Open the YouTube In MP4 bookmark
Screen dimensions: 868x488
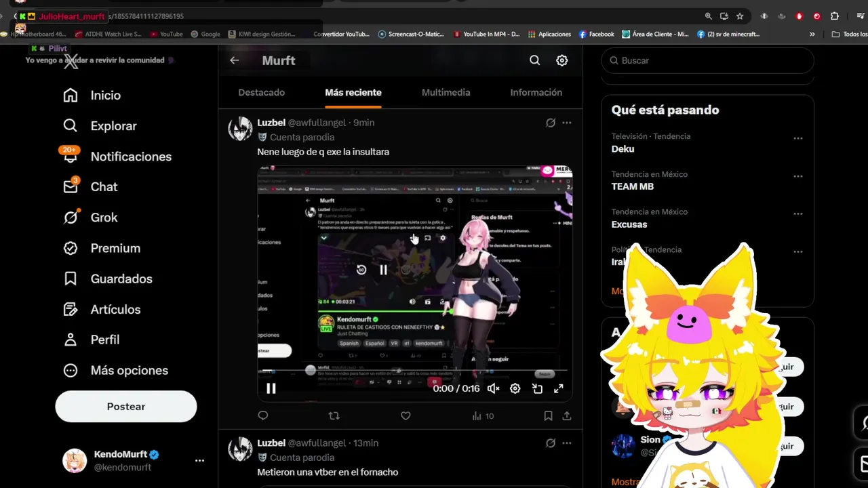click(x=486, y=34)
